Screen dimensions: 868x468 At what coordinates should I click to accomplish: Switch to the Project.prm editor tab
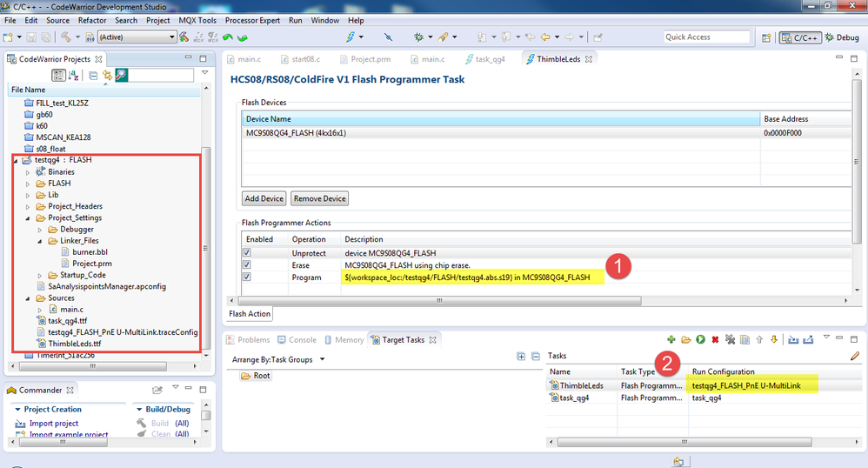[364, 59]
